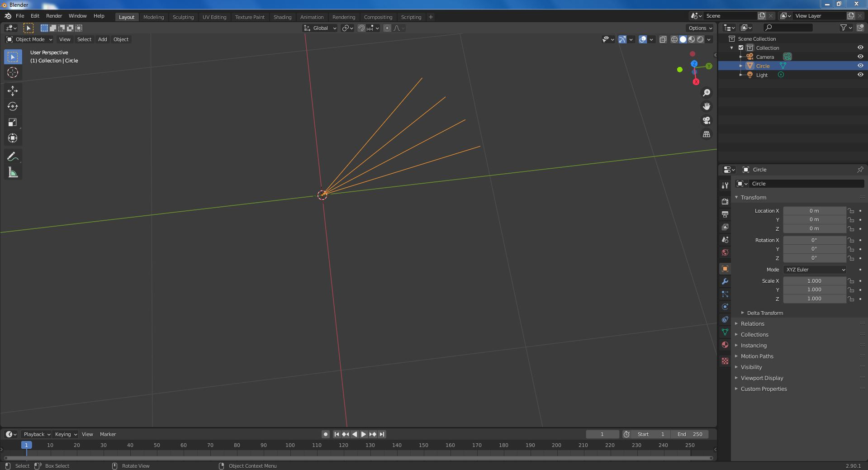Open the Object Mode dropdown
The width and height of the screenshot is (868, 470).
[x=29, y=39]
